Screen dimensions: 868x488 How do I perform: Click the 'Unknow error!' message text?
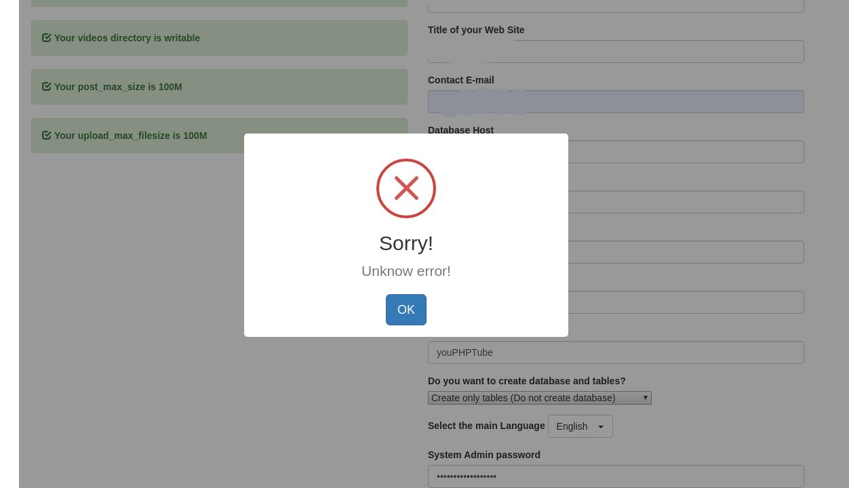pos(406,271)
